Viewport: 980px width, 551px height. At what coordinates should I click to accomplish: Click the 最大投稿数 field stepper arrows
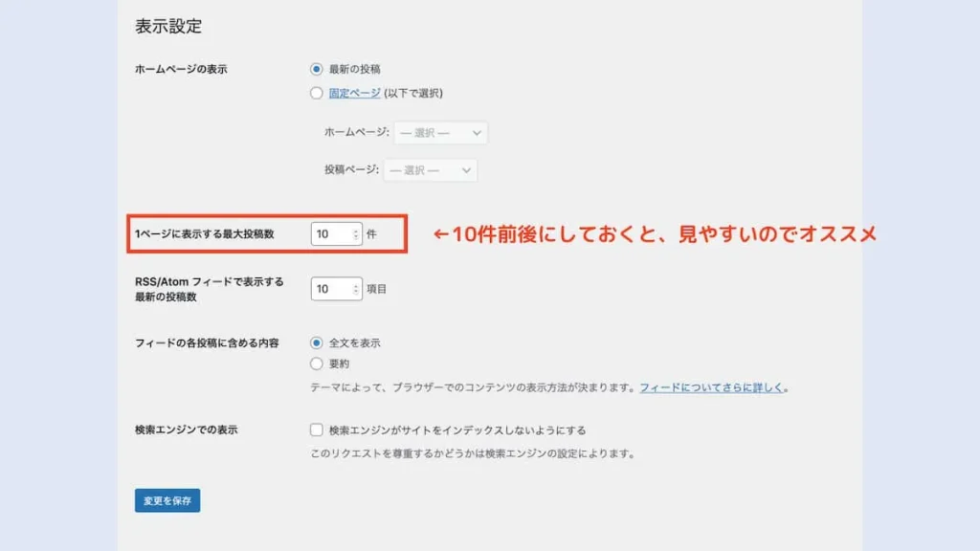[356, 234]
